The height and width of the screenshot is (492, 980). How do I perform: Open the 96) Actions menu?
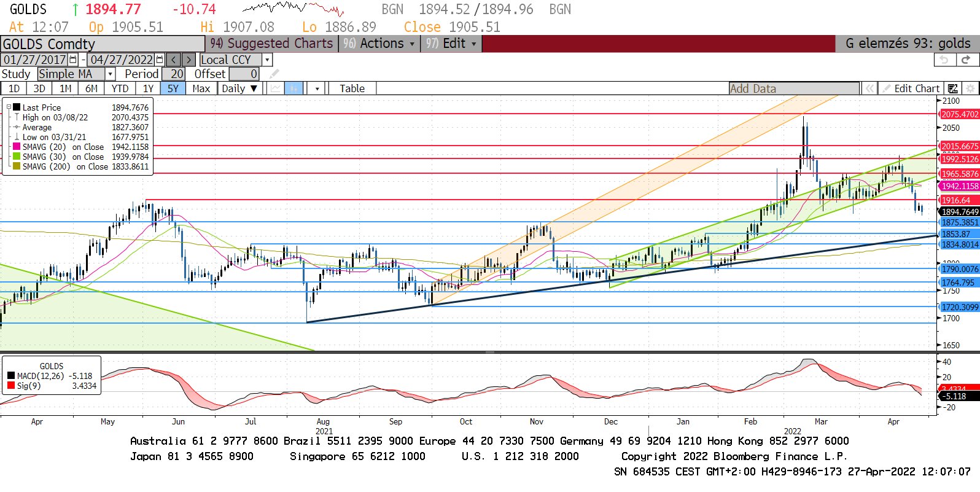pyautogui.click(x=379, y=44)
